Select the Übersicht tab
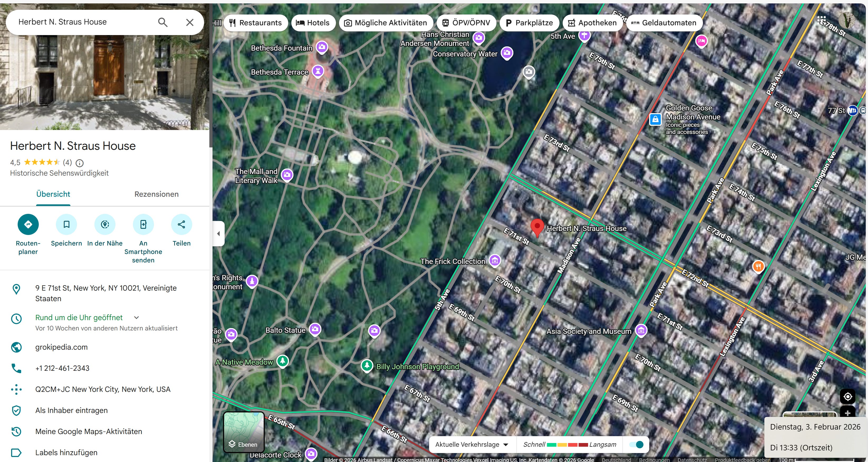Screen dimensions: 868x462 [53, 194]
